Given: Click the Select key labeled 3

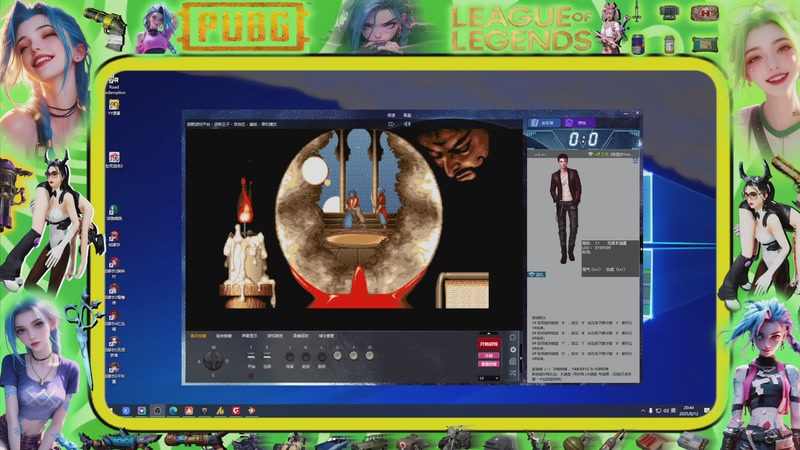Looking at the screenshot, I should point(267,356).
